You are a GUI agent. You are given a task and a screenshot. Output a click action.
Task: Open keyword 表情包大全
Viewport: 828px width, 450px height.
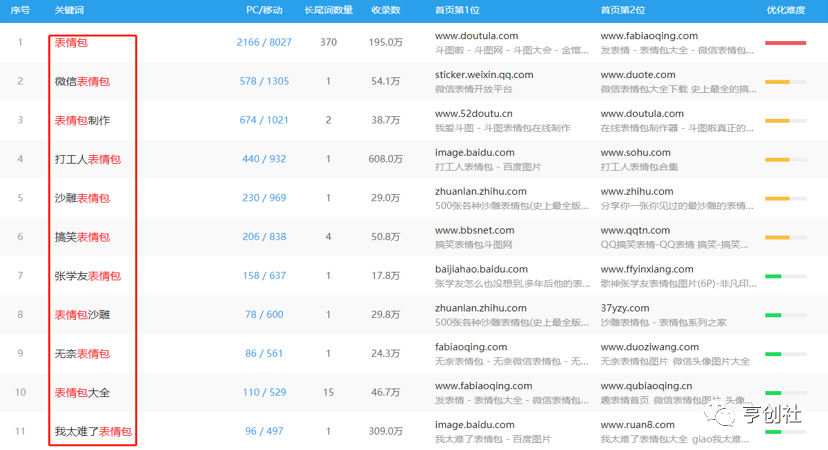(x=82, y=392)
